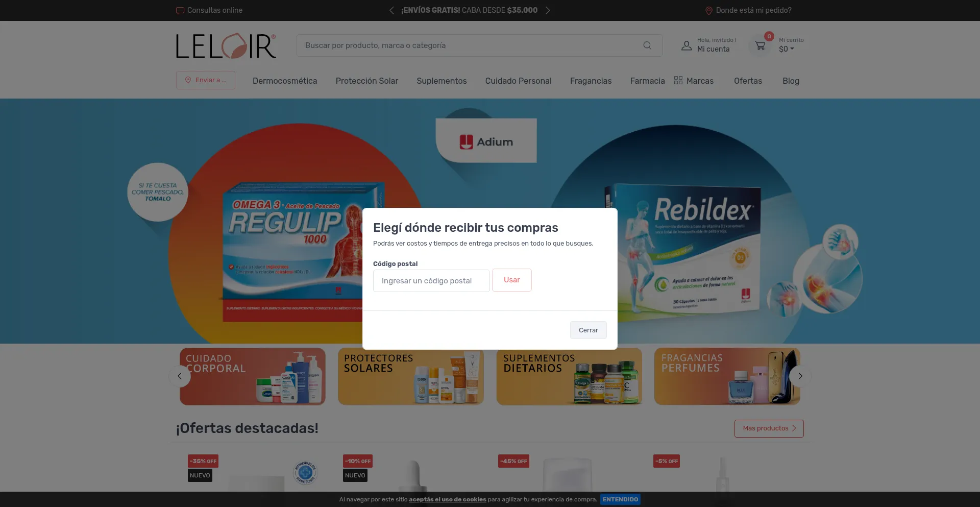Close the dialog with Cerrar
This screenshot has width=980, height=507.
coord(588,330)
